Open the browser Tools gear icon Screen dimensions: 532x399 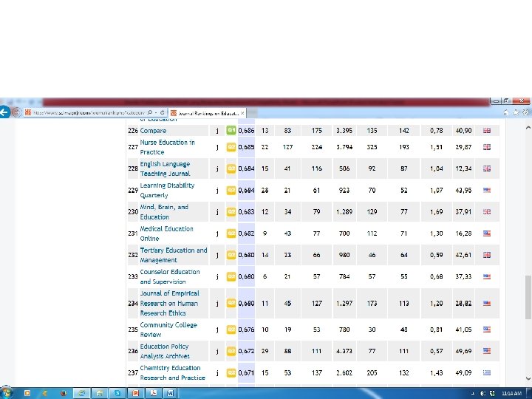pyautogui.click(x=525, y=112)
